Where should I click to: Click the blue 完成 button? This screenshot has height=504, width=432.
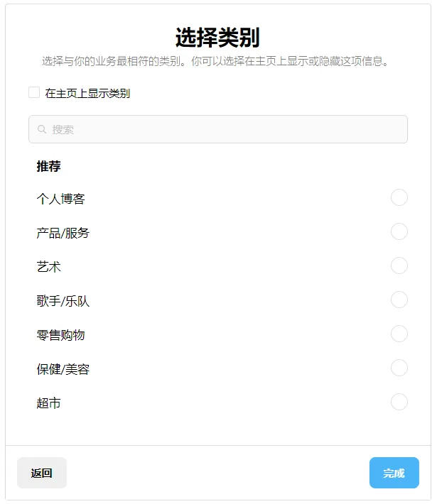coord(394,473)
